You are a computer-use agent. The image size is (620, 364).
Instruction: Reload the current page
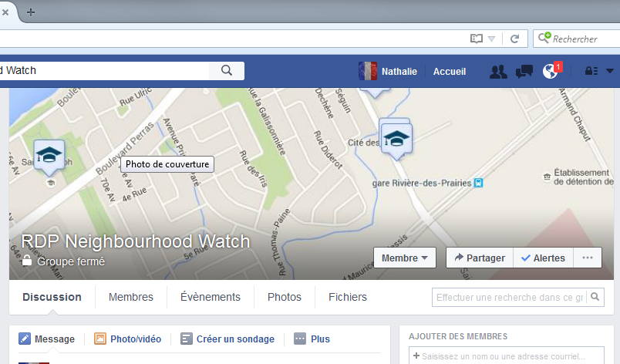point(514,39)
